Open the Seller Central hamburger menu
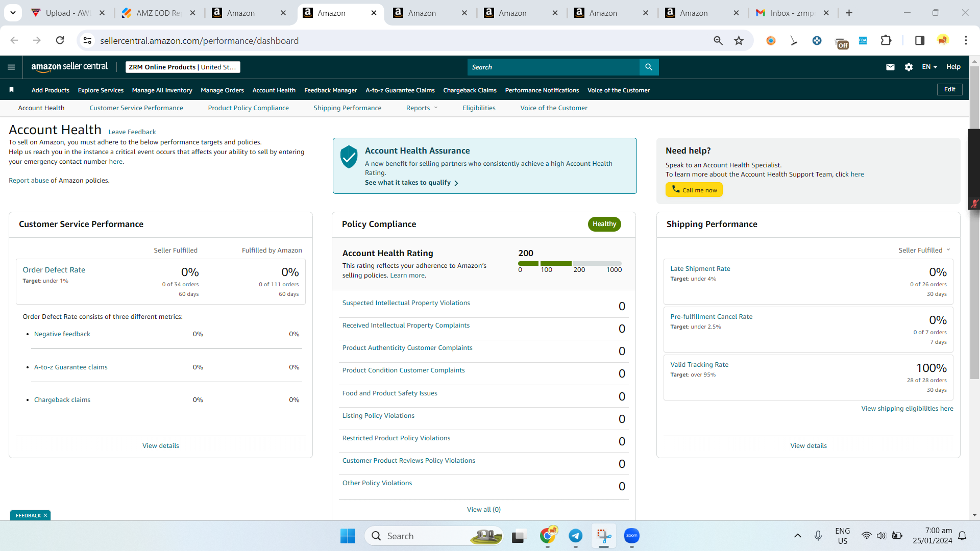Image resolution: width=980 pixels, height=551 pixels. [x=11, y=67]
